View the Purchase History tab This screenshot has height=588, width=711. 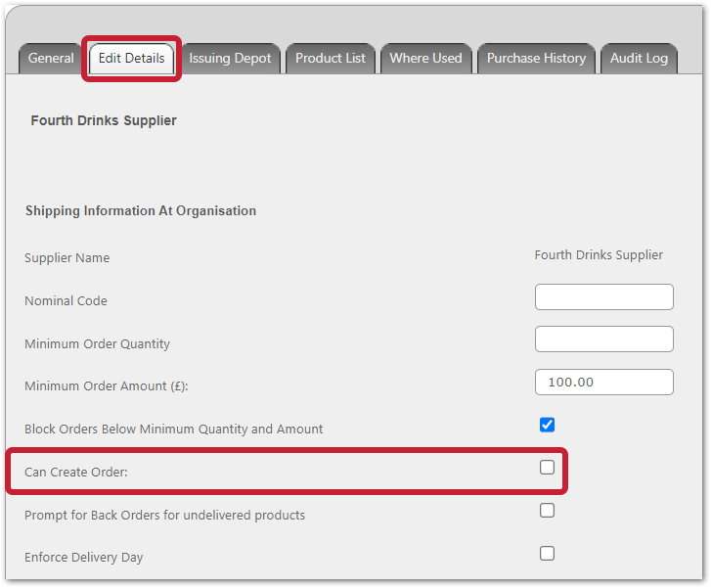click(536, 59)
